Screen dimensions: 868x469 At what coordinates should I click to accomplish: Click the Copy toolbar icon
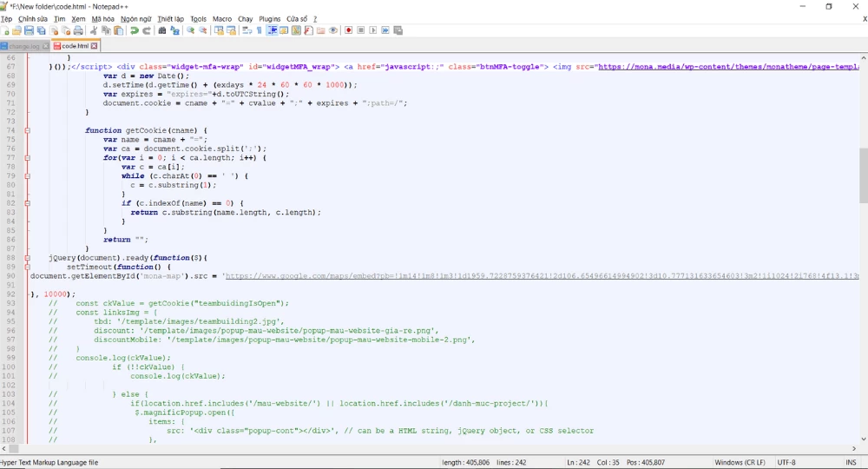106,30
